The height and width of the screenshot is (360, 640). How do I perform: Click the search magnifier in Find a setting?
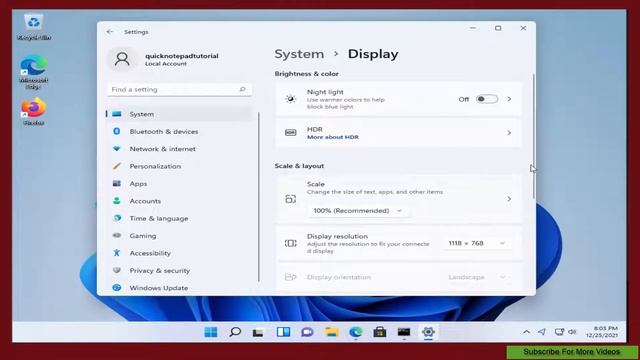(242, 89)
